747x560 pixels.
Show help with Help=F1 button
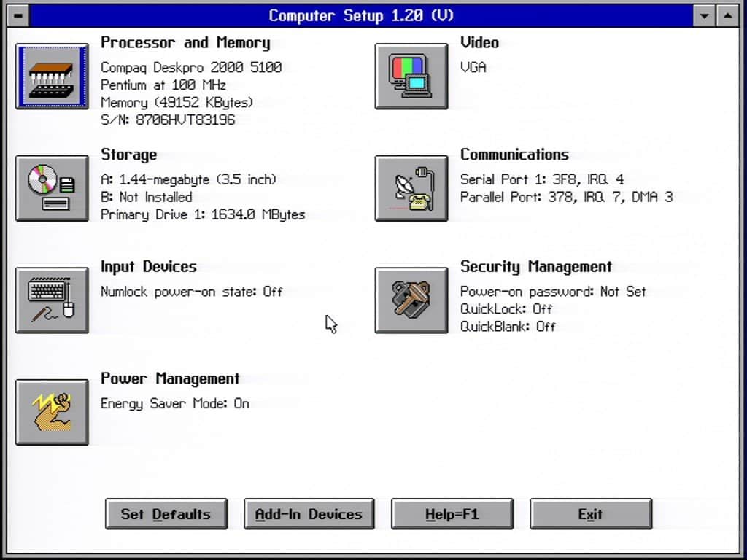[x=452, y=514]
